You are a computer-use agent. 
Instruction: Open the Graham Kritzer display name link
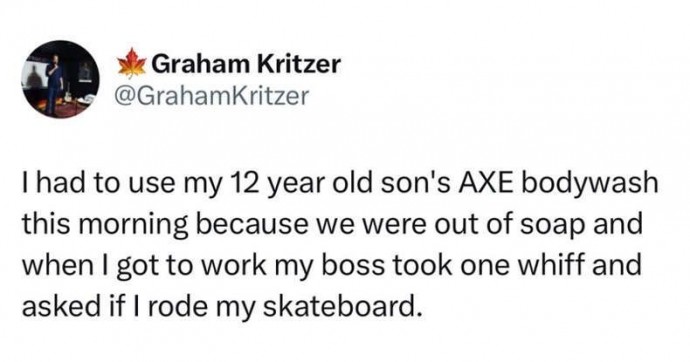pos(246,65)
